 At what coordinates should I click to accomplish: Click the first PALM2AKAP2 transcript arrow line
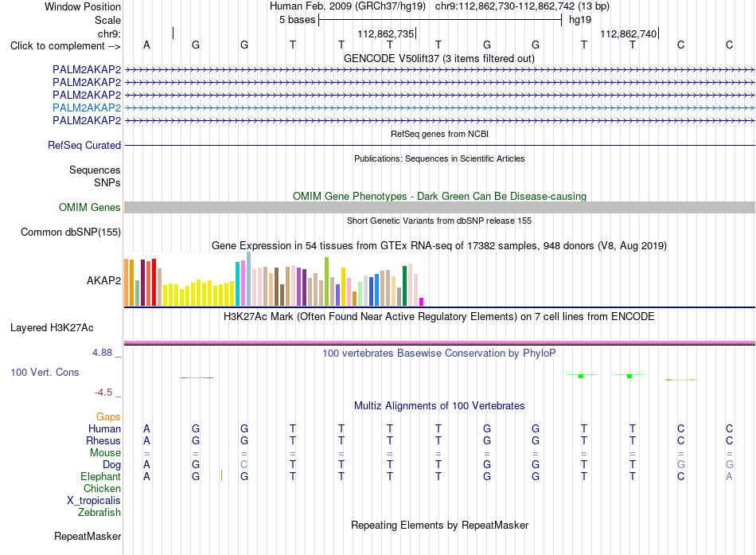[x=439, y=70]
